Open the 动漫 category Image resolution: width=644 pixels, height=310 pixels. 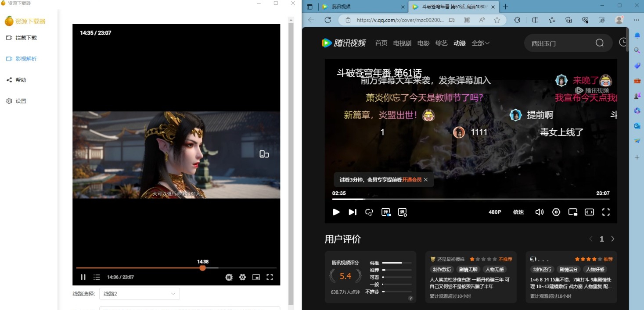(460, 43)
